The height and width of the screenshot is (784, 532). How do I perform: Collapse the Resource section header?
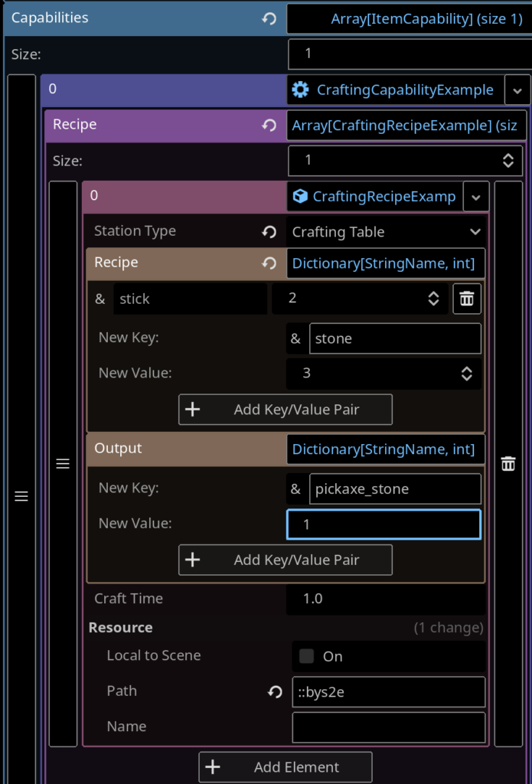pyautogui.click(x=121, y=628)
